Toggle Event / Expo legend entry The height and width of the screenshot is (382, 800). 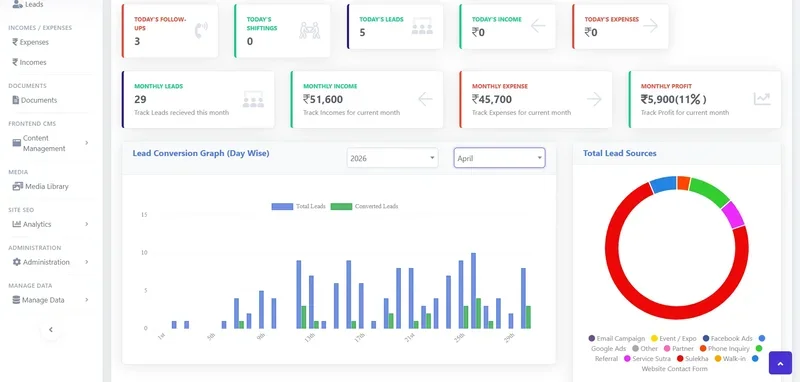pos(673,338)
